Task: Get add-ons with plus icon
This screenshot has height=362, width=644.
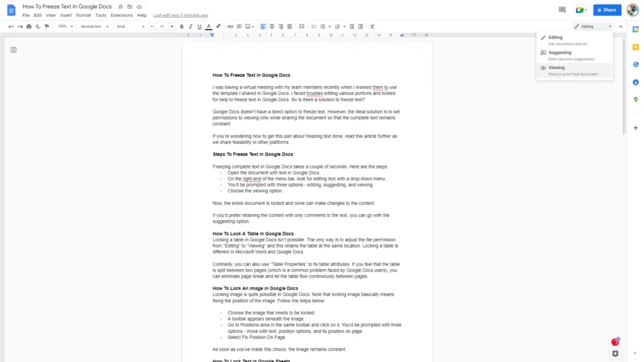Action: click(x=635, y=128)
